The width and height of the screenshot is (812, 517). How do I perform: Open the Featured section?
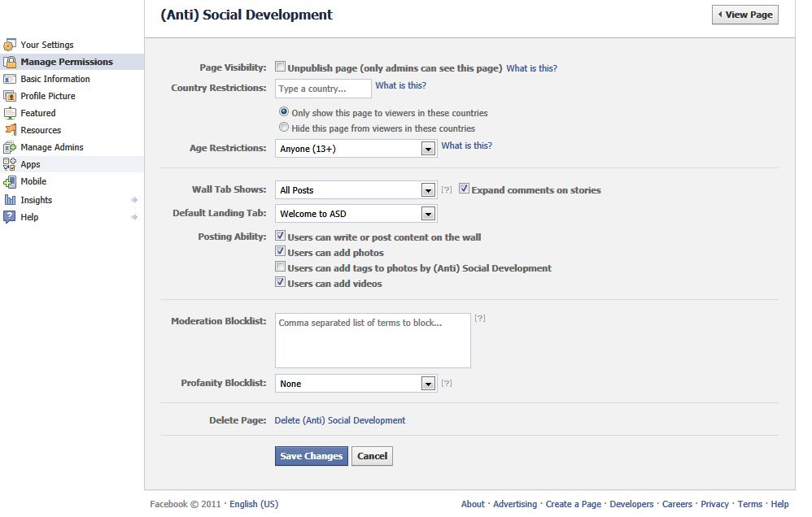point(38,113)
